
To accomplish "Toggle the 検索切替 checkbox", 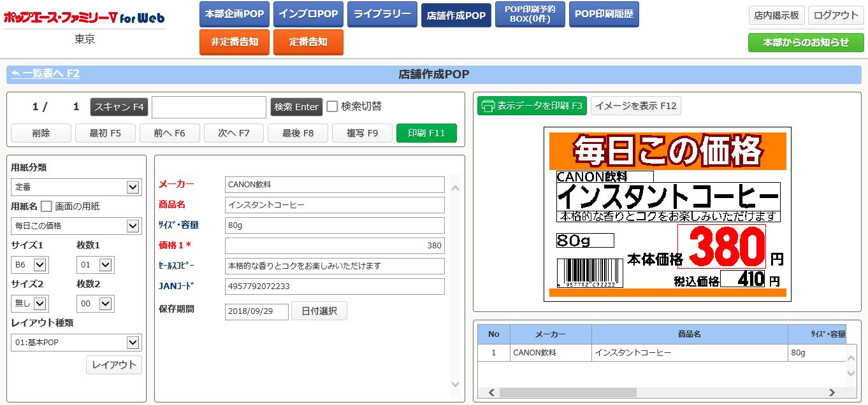I will coord(332,106).
